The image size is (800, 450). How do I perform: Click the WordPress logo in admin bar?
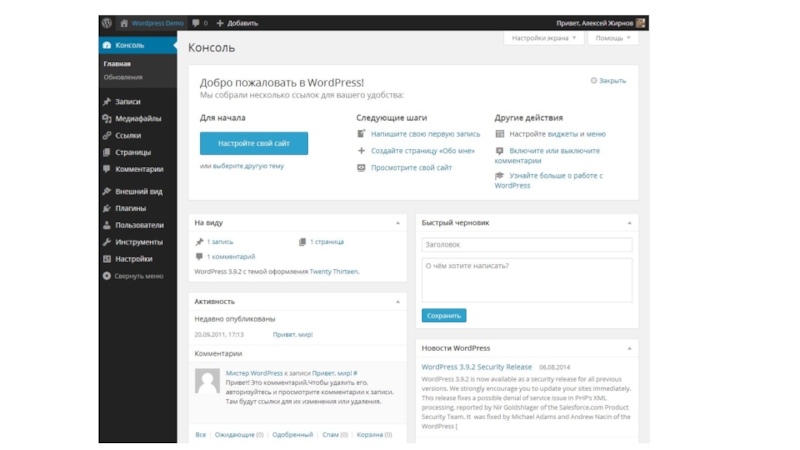pos(106,22)
